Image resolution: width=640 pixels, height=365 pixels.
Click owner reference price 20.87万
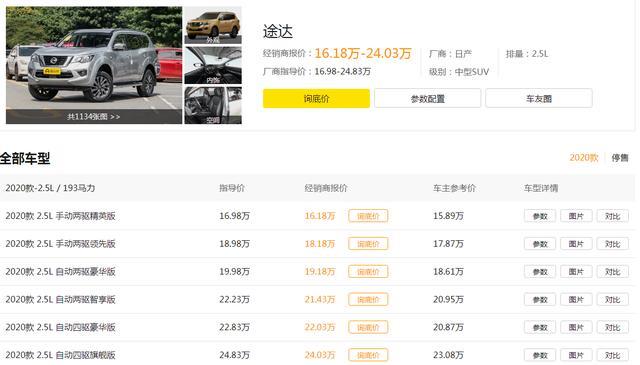pyautogui.click(x=448, y=327)
